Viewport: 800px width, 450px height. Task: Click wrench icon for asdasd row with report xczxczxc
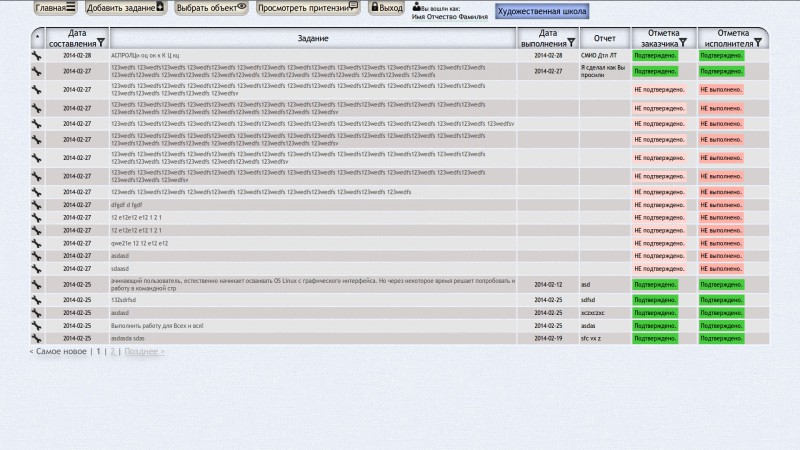point(37,313)
